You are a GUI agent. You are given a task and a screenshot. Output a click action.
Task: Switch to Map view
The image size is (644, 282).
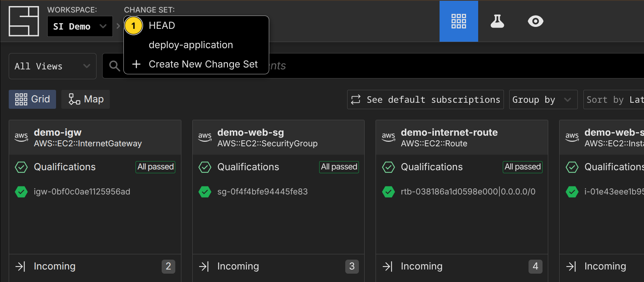tap(86, 99)
